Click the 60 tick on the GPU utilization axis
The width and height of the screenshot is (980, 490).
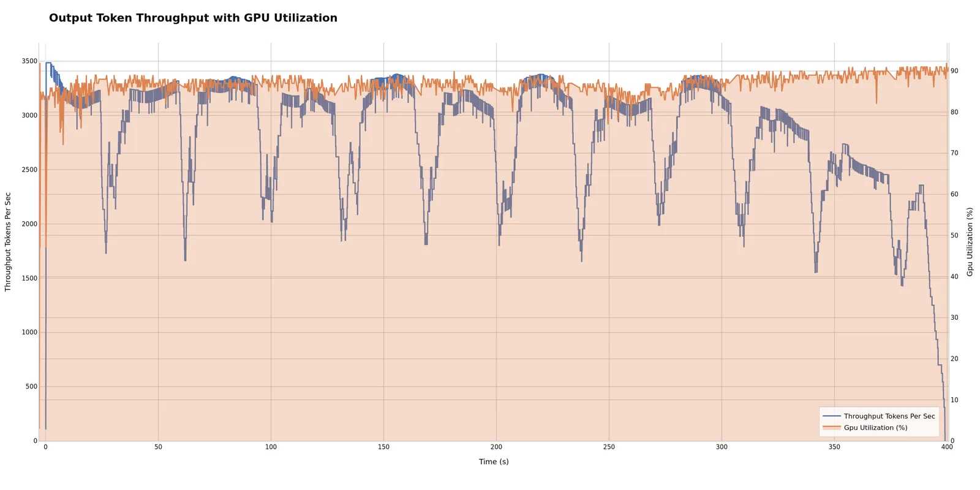(954, 194)
